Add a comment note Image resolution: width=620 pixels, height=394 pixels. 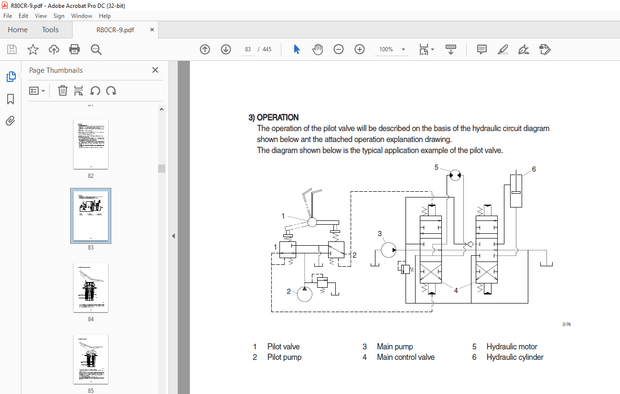tap(482, 49)
